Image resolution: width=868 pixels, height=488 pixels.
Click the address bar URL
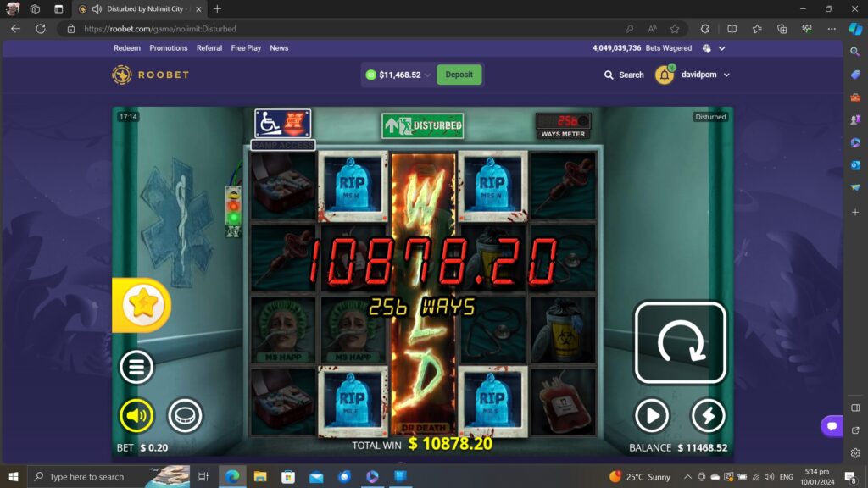pyautogui.click(x=160, y=29)
